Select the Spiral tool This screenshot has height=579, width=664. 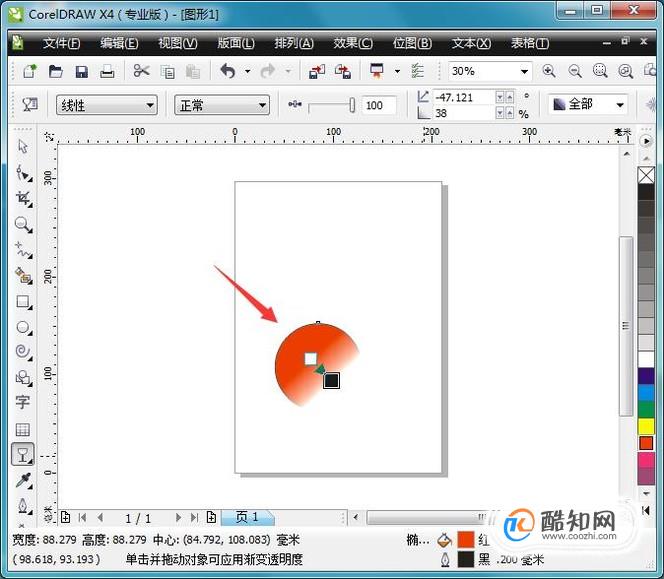pyautogui.click(x=23, y=352)
